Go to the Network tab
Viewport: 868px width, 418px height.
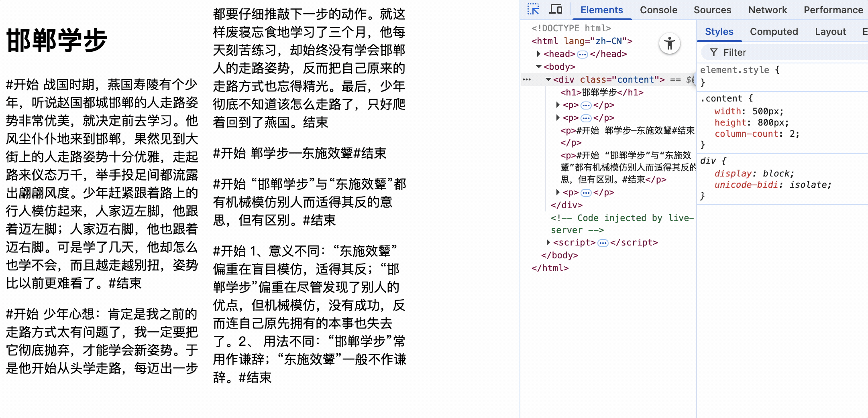tap(768, 10)
